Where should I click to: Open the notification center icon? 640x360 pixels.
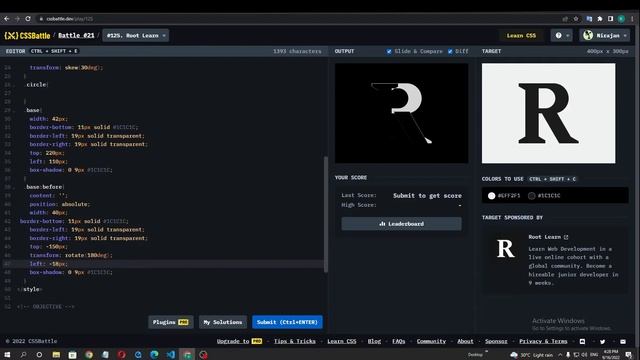tap(629, 354)
